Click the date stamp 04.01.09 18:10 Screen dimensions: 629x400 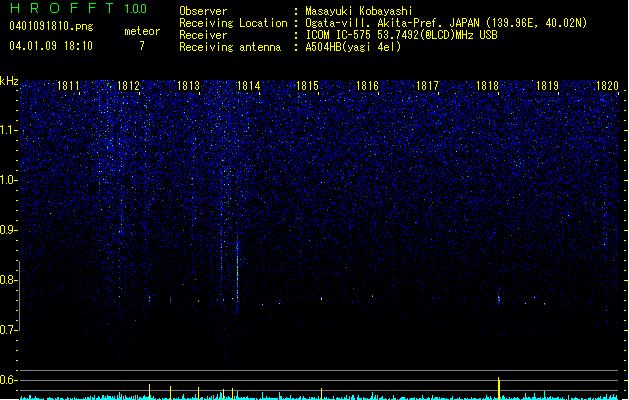51,46
